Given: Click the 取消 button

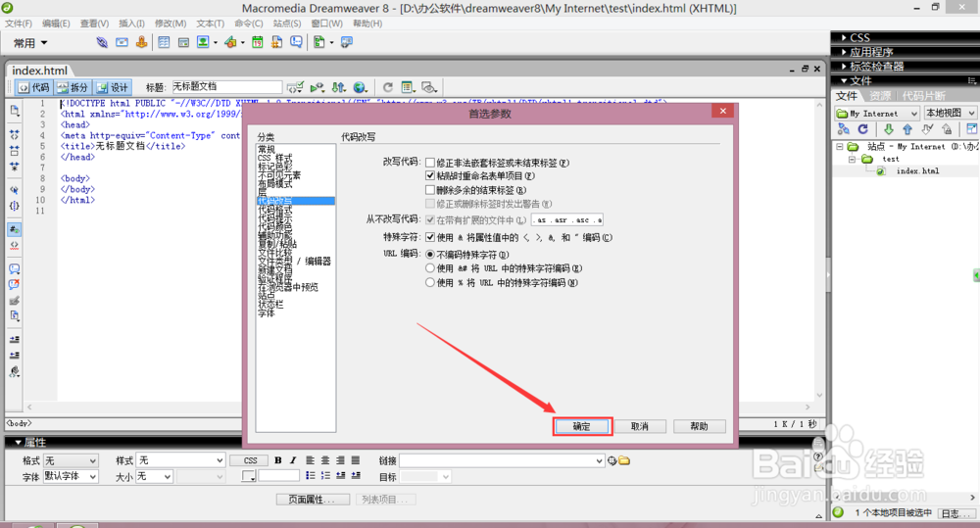Looking at the screenshot, I should (x=639, y=426).
